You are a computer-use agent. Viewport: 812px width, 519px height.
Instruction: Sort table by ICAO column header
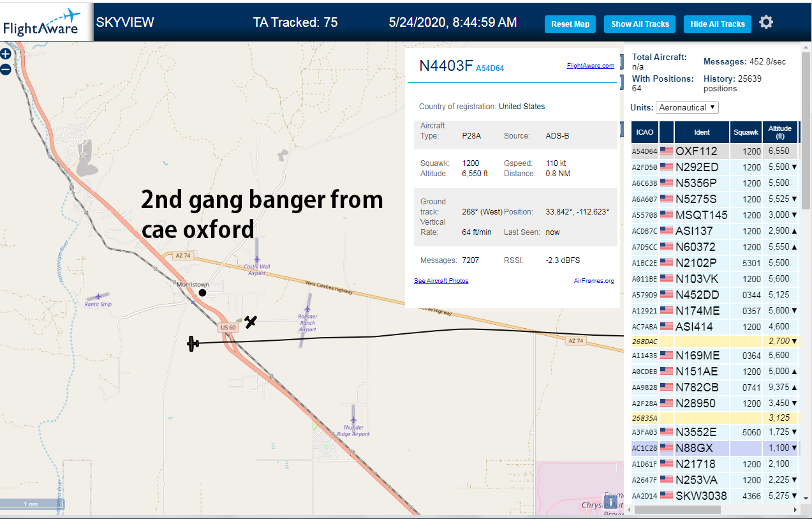[645, 132]
